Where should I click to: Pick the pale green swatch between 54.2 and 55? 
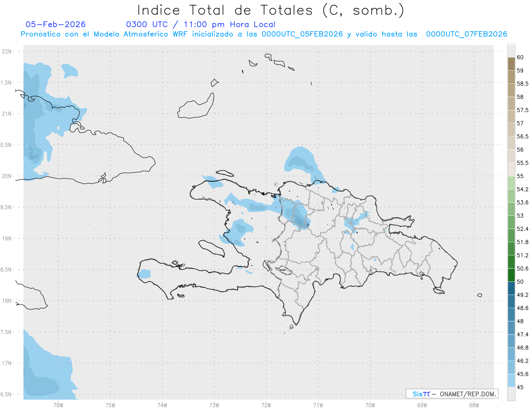pos(511,183)
